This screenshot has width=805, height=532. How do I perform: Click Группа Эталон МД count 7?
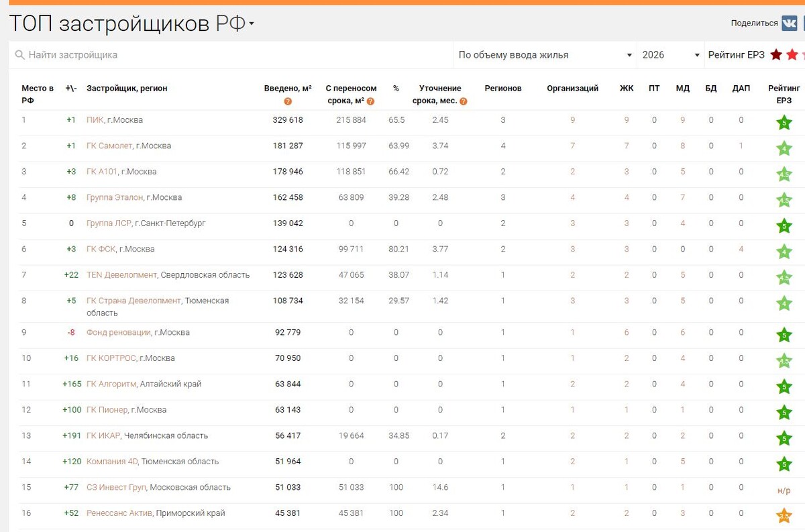click(683, 197)
